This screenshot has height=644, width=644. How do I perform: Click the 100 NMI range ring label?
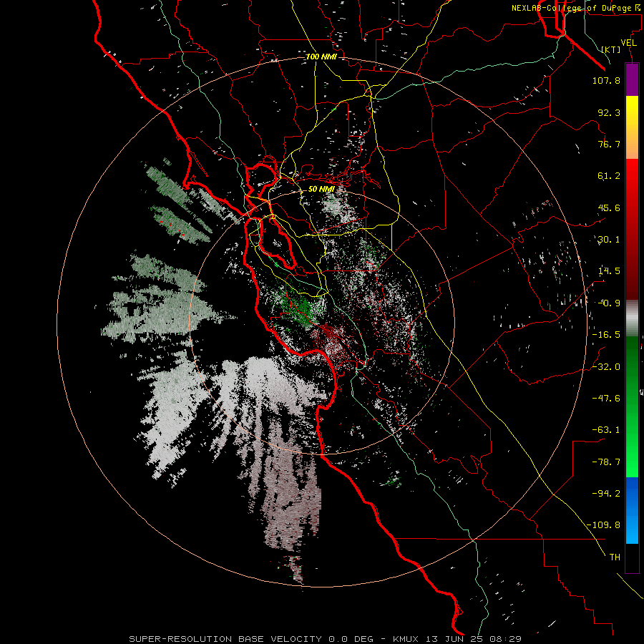point(321,57)
